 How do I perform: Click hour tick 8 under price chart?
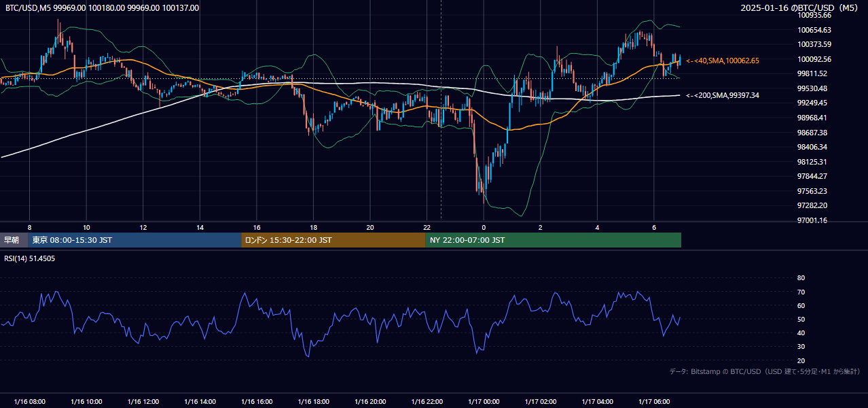click(x=29, y=227)
